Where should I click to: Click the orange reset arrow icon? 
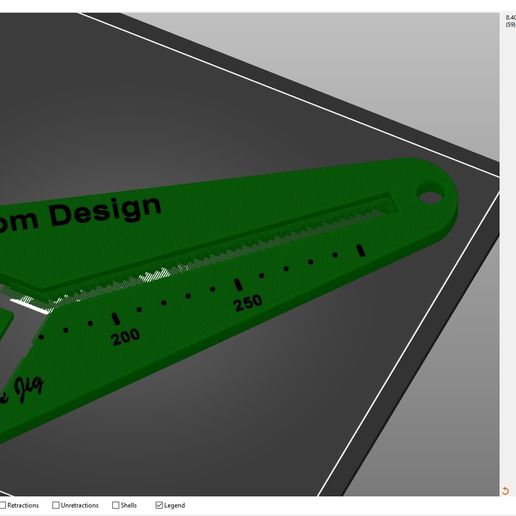pos(505,491)
